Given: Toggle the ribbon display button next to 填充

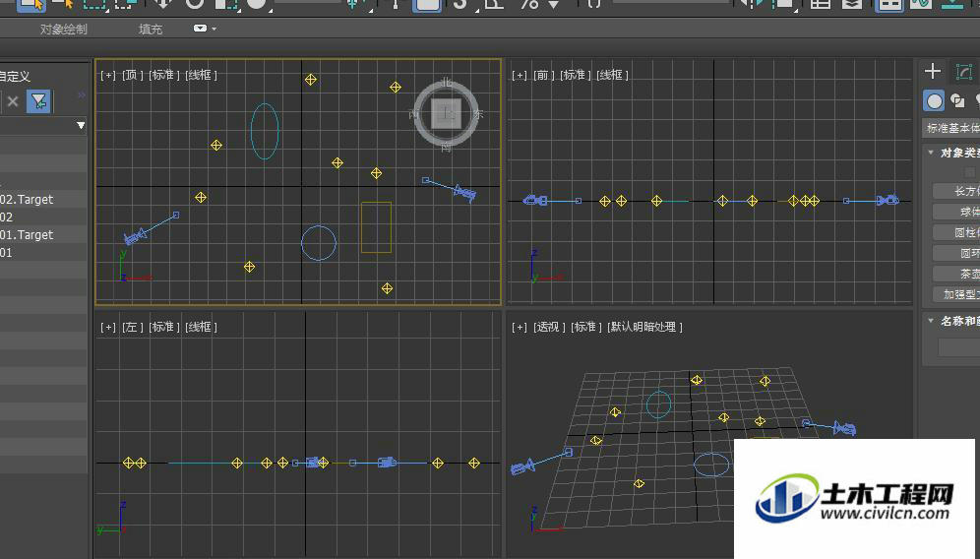Looking at the screenshot, I should (x=200, y=29).
